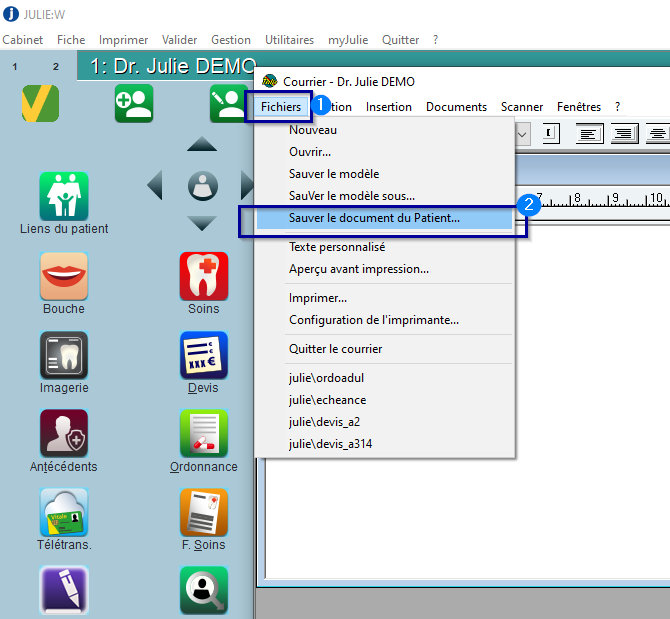Open the Fichiers menu
This screenshot has width=670, height=619.
click(x=281, y=107)
